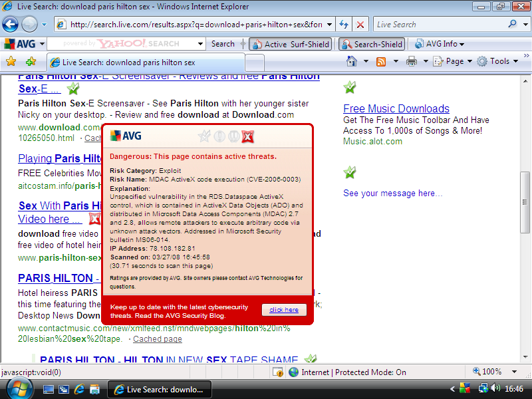This screenshot has width=532, height=399.
Task: Expand the RSS feeds dropdown arrow
Action: click(396, 61)
